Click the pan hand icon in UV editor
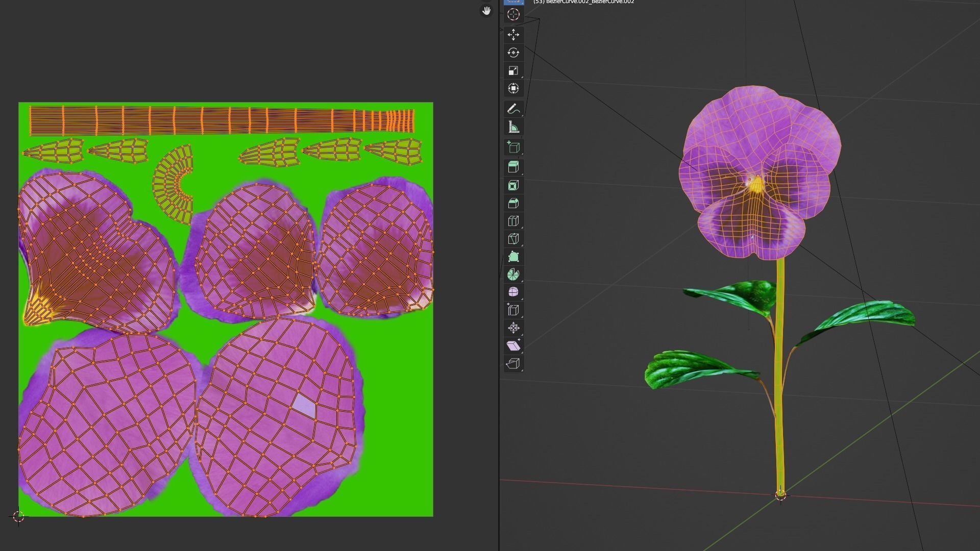980x551 pixels. coord(486,11)
